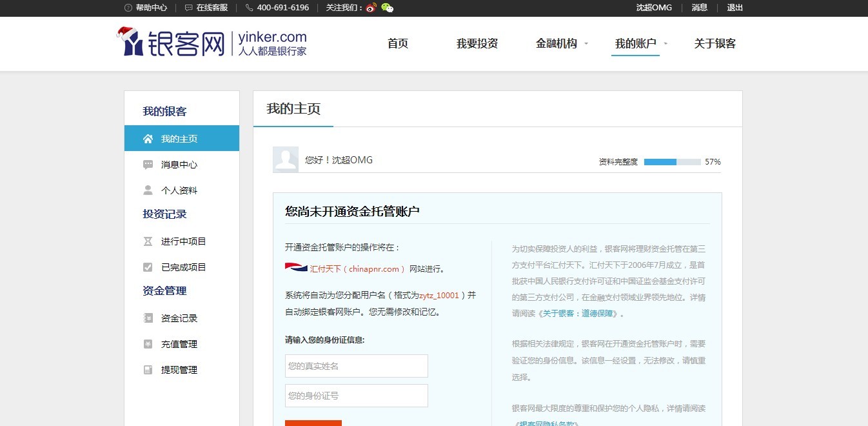Viewport: 868px width, 426px height.
Task: Open 消息 in the top bar
Action: (700, 8)
